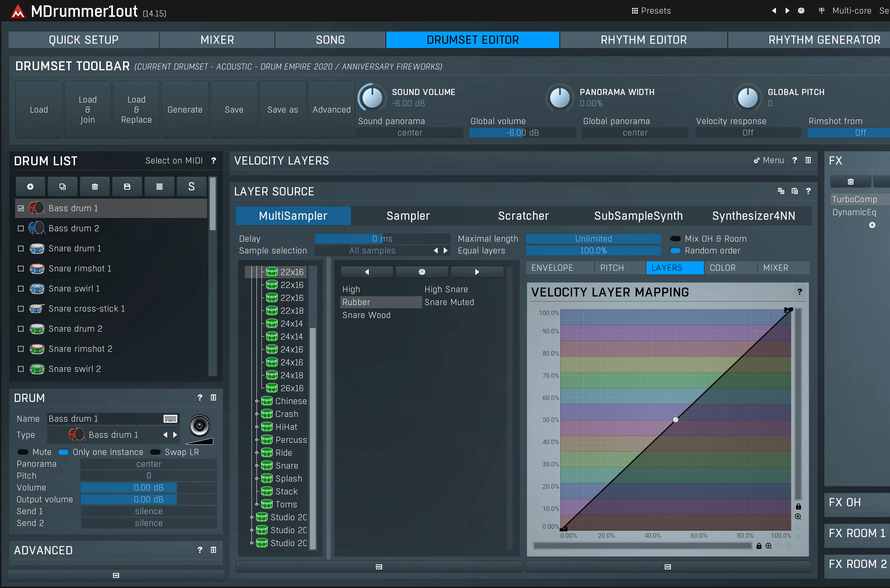890x588 pixels.
Task: Add a new drum with the plus icon
Action: (x=30, y=186)
